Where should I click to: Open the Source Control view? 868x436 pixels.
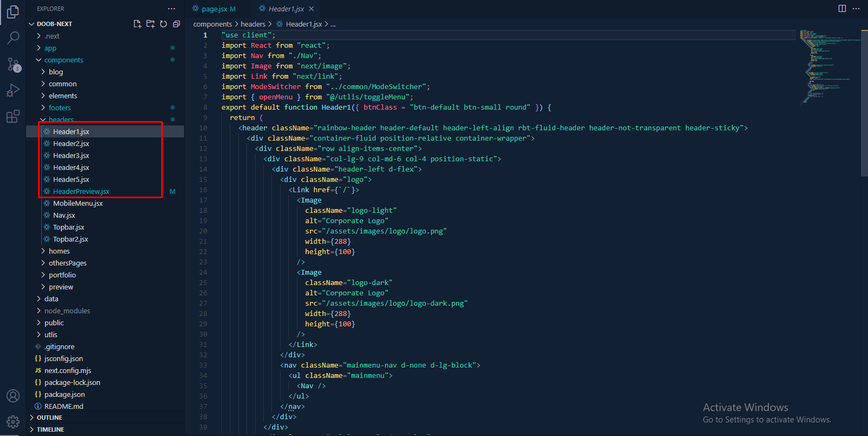click(13, 64)
